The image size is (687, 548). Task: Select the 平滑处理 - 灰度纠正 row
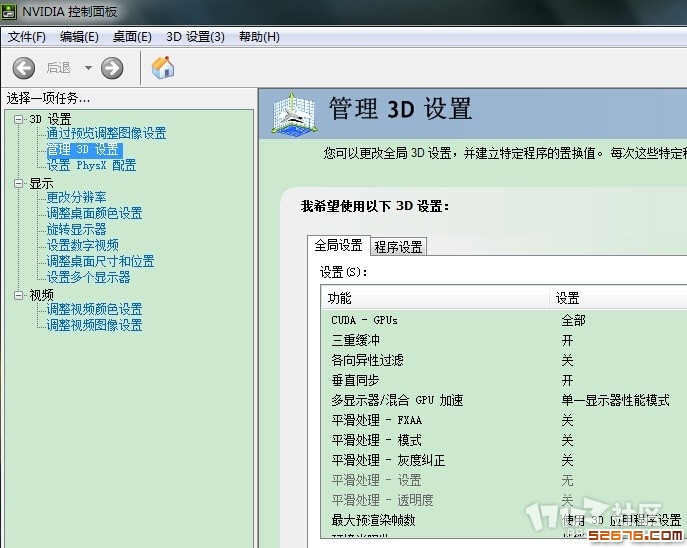(x=504, y=460)
